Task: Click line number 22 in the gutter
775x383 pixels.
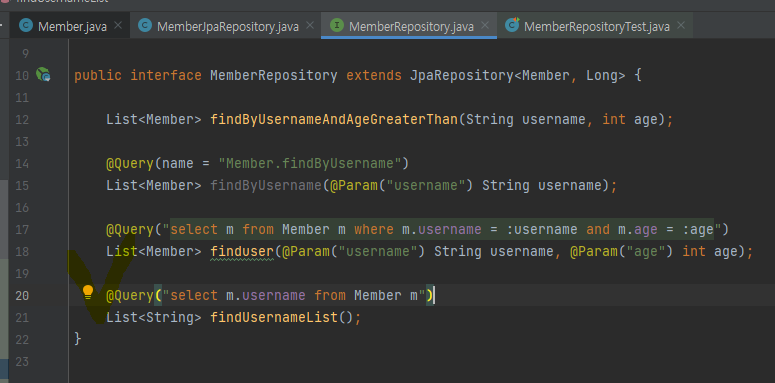Action: tap(22, 340)
